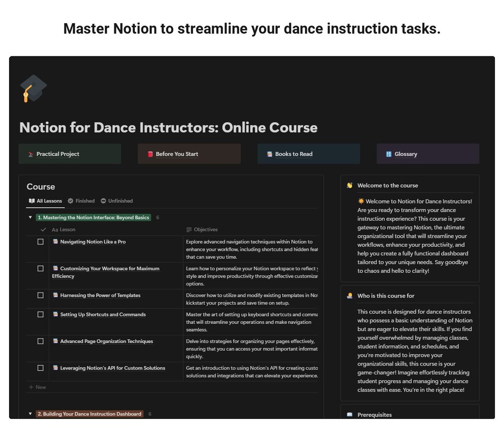Click the page icon of Customizing Your Workspace lesson

pyautogui.click(x=55, y=268)
